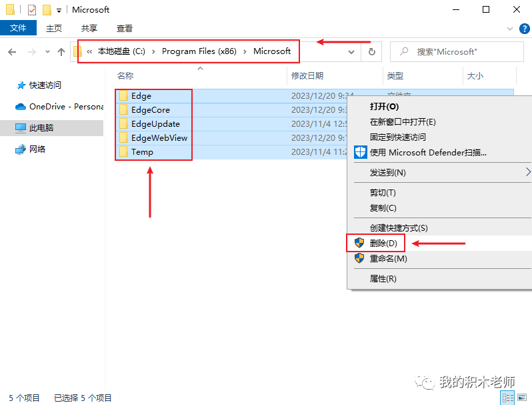Screen dimensions: 532x405
Task: Click Program Files (x86) breadcrumb
Action: click(x=199, y=51)
